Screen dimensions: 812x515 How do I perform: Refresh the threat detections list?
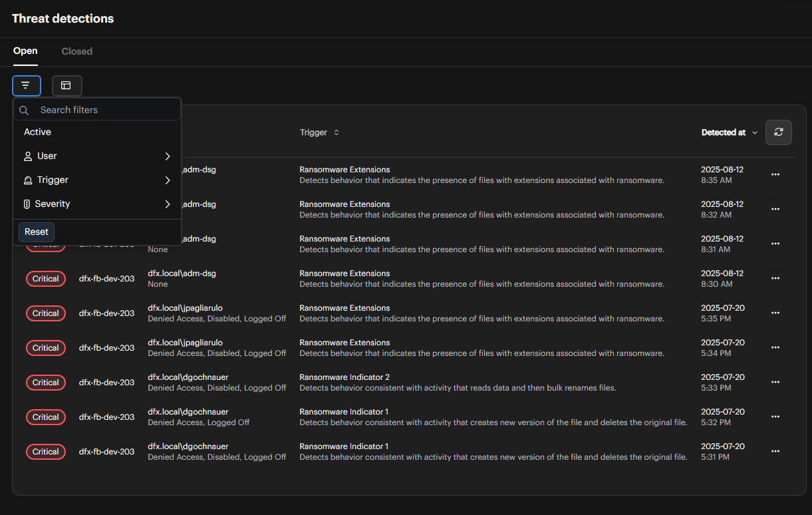click(x=779, y=132)
